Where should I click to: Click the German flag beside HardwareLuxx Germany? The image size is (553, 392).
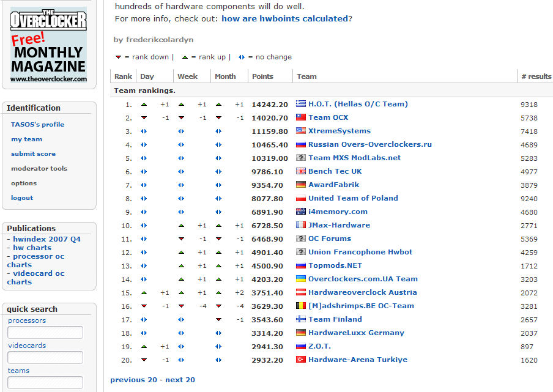pyautogui.click(x=300, y=333)
